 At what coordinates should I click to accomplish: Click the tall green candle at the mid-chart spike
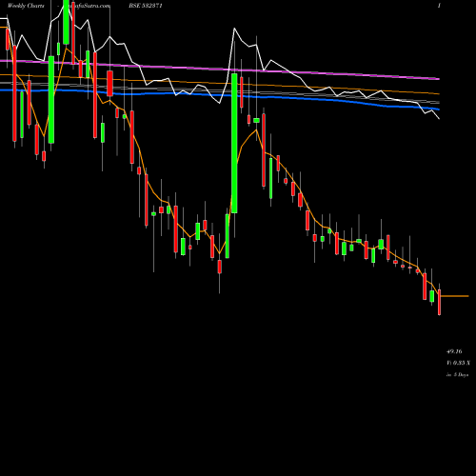(x=234, y=143)
